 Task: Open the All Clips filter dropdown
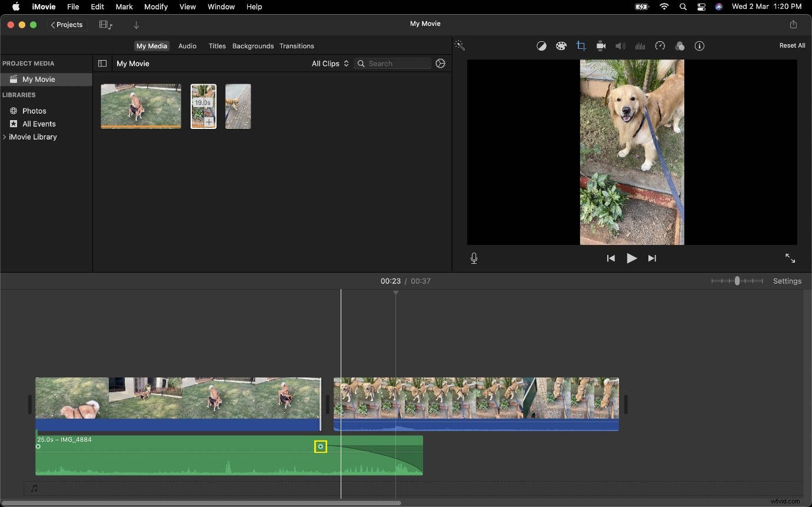tap(330, 64)
